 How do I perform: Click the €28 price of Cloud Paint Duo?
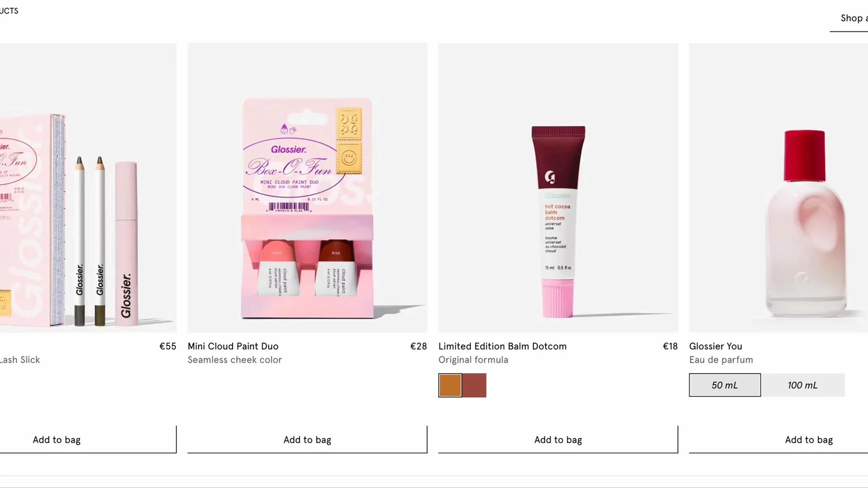point(418,346)
